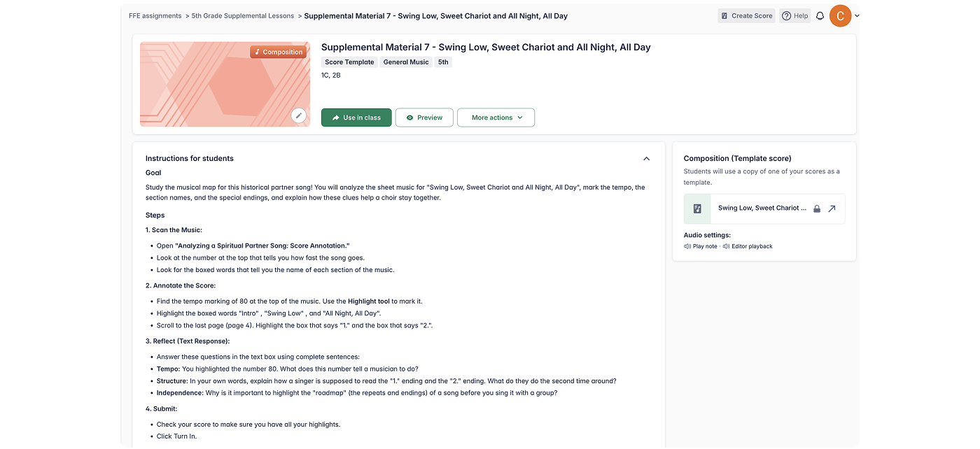Click the pencil edit icon on cover image
Viewport: 980px width, 449px height.
(299, 115)
